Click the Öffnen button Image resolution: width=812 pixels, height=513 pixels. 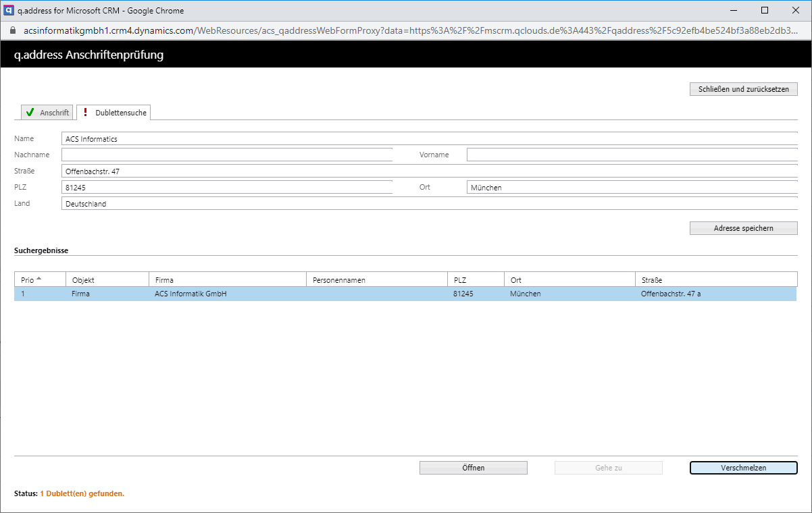474,468
